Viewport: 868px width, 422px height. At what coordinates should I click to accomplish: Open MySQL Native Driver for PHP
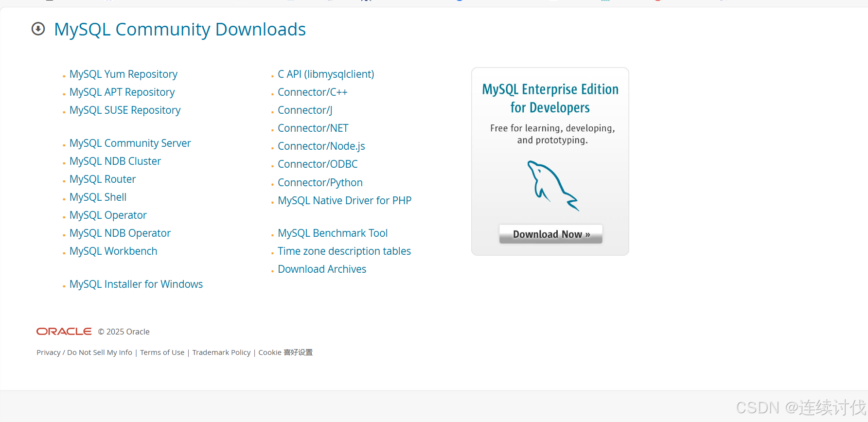click(345, 201)
